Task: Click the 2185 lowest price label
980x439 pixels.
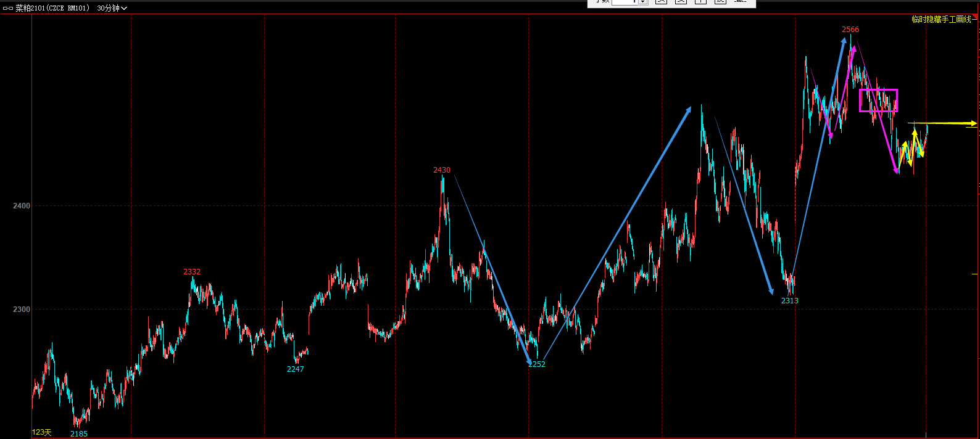Action: coord(79,434)
